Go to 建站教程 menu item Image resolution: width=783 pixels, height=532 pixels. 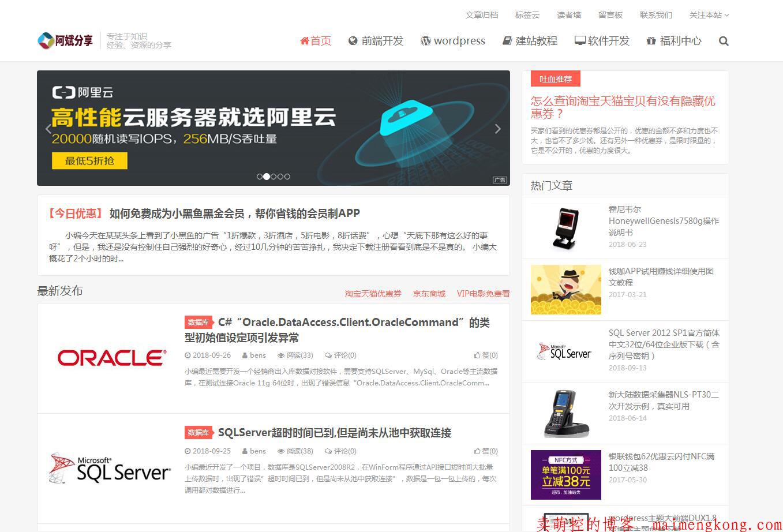(530, 41)
